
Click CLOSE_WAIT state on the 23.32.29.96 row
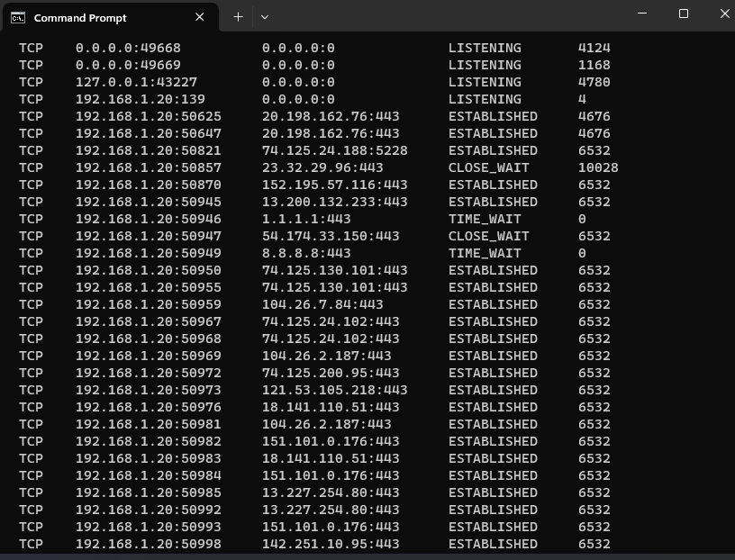(488, 167)
